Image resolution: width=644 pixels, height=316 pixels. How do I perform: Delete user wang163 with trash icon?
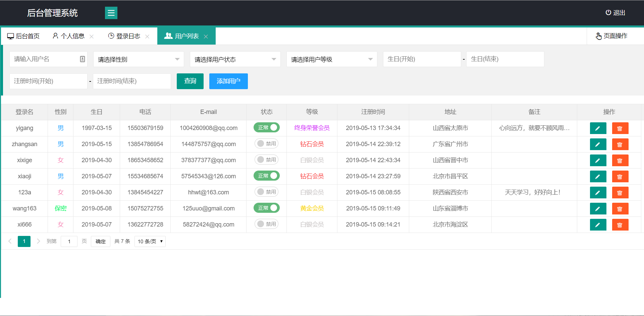coord(620,209)
